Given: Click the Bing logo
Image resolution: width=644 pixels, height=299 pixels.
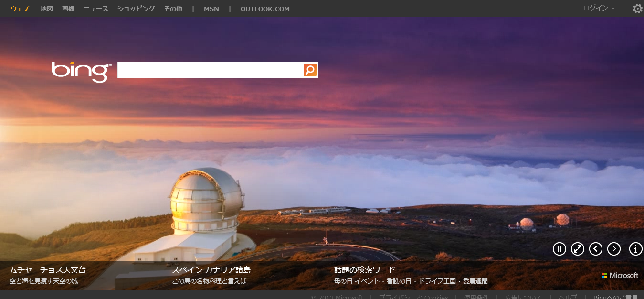Looking at the screenshot, I should 81,71.
